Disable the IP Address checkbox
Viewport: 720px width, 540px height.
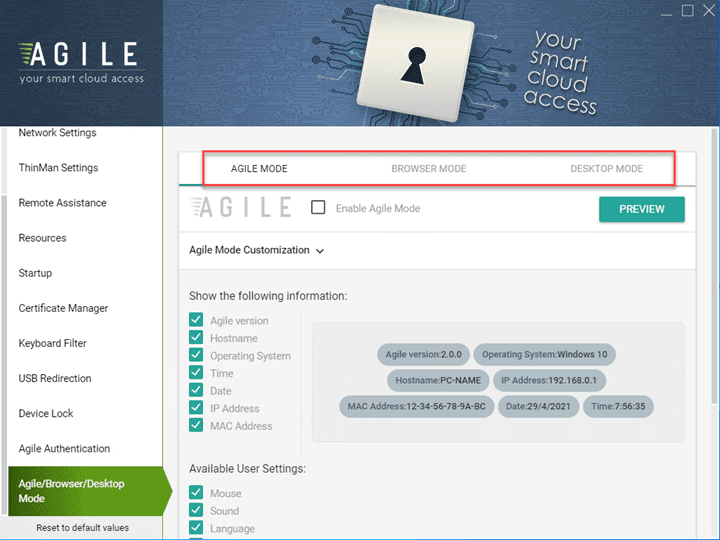(x=196, y=407)
